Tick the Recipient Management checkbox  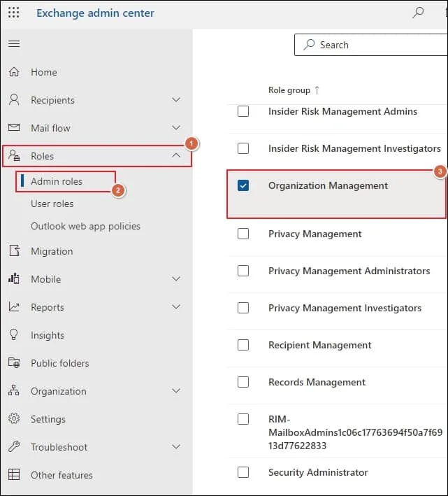point(243,345)
